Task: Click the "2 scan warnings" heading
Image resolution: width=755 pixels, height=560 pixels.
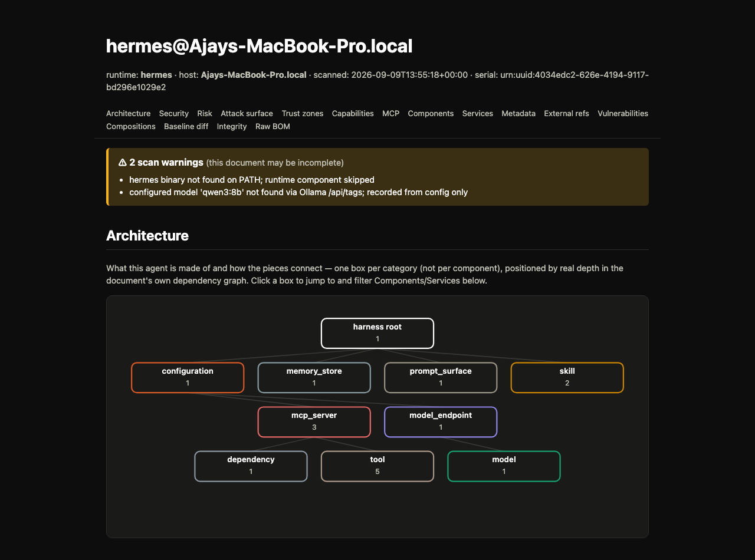Action: (x=160, y=162)
